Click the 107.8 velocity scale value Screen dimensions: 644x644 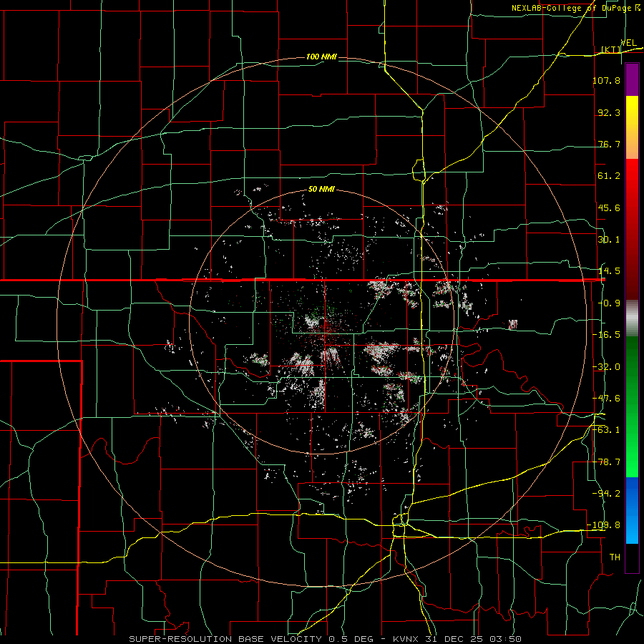[606, 80]
